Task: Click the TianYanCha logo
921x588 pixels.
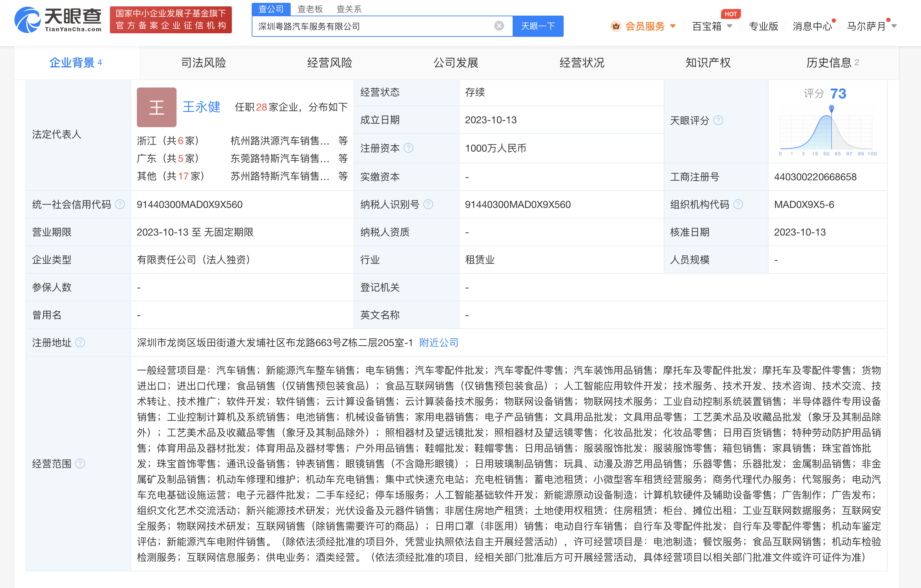Action: pyautogui.click(x=58, y=20)
